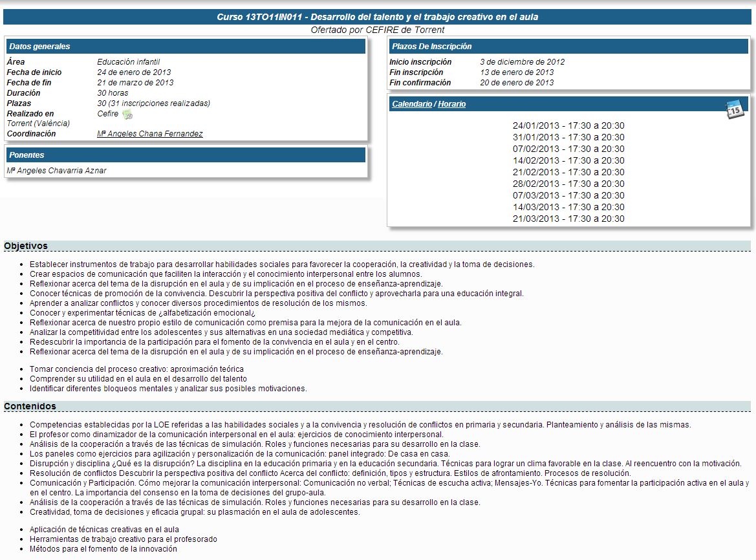Click the Objetivos section heading
The height and width of the screenshot is (560, 756).
tap(26, 246)
